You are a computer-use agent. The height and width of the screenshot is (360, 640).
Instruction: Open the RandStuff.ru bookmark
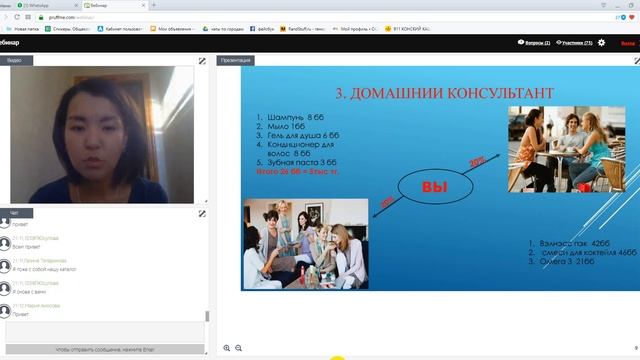click(x=302, y=29)
